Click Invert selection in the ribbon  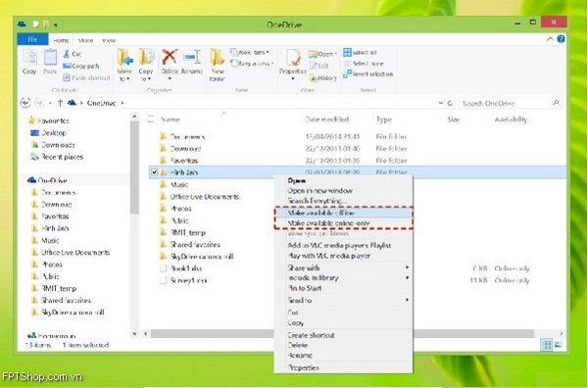pos(367,74)
